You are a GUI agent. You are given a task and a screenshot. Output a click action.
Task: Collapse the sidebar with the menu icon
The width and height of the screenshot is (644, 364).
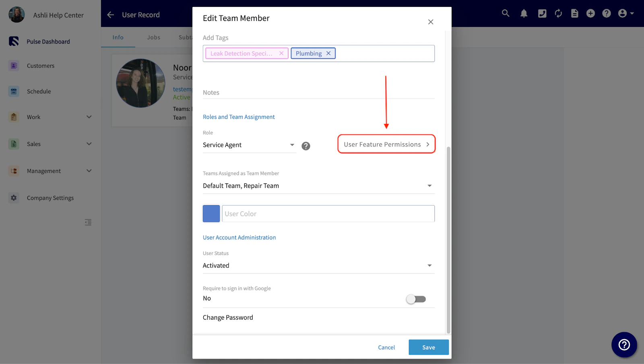tap(88, 222)
